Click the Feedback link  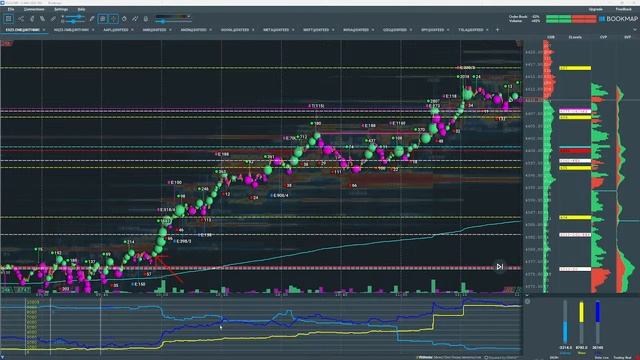623,9
